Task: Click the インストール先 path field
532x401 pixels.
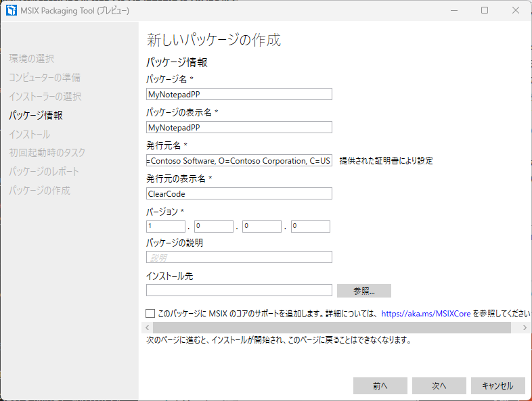Action: click(x=239, y=290)
